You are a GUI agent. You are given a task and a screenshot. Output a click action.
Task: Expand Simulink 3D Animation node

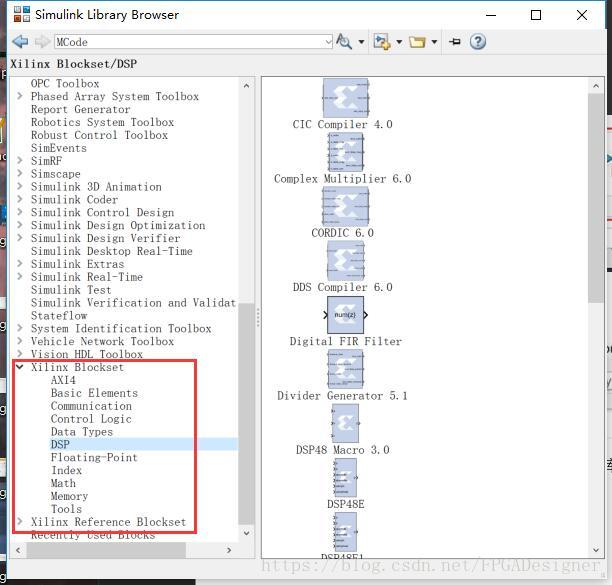pos(20,186)
